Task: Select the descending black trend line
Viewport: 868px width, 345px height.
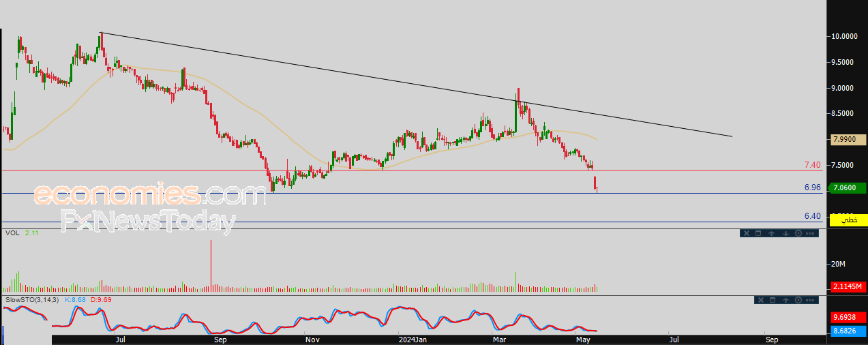Action: pos(416,85)
